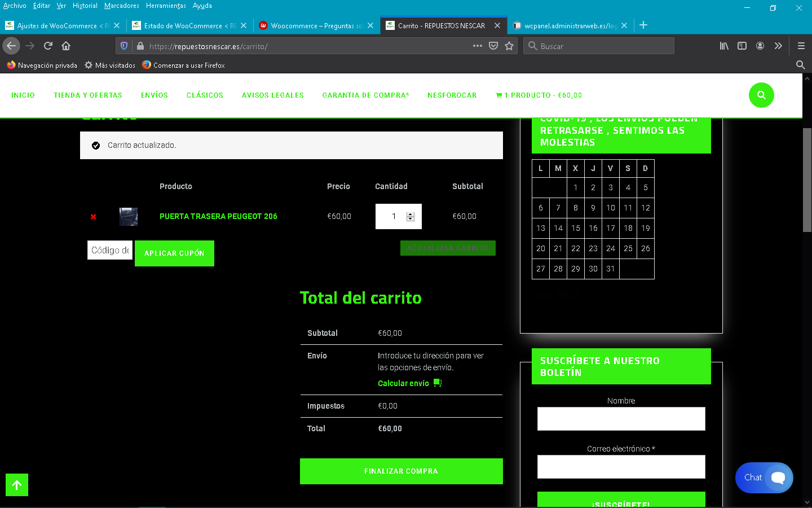
Task: Click the Correo electrónico field
Action: click(621, 467)
